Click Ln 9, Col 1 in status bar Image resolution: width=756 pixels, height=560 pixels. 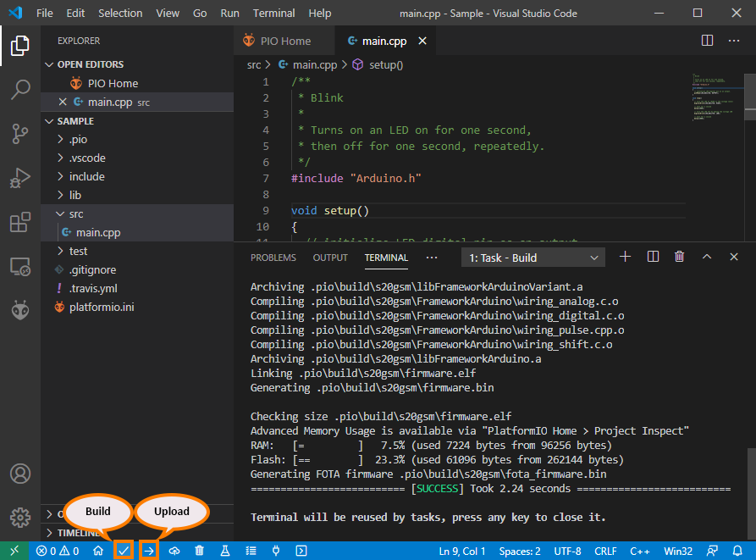(x=462, y=551)
